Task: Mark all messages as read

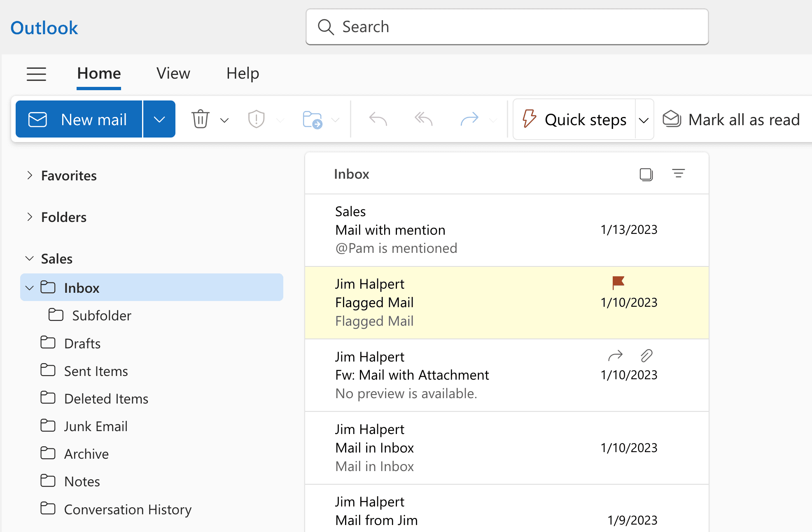Action: click(732, 119)
